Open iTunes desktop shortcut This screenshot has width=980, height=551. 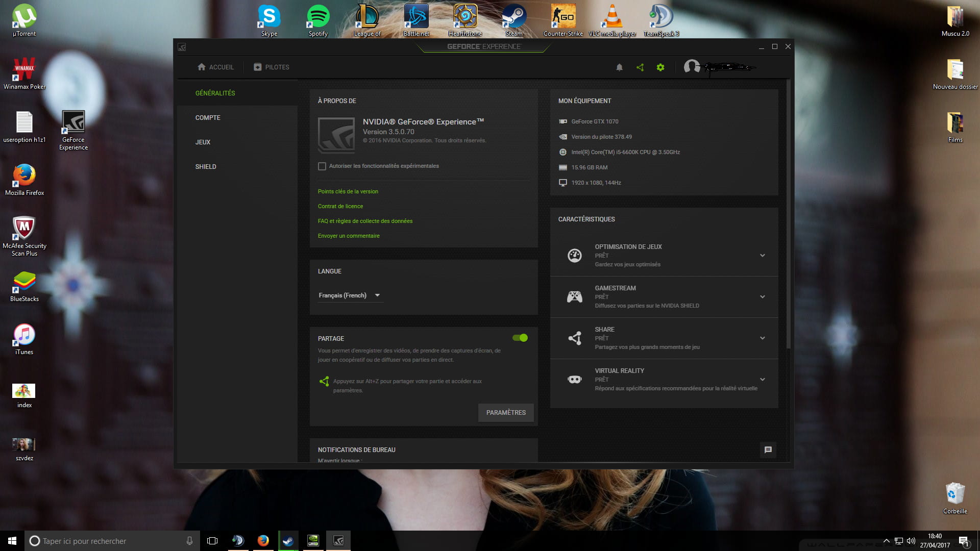coord(24,339)
